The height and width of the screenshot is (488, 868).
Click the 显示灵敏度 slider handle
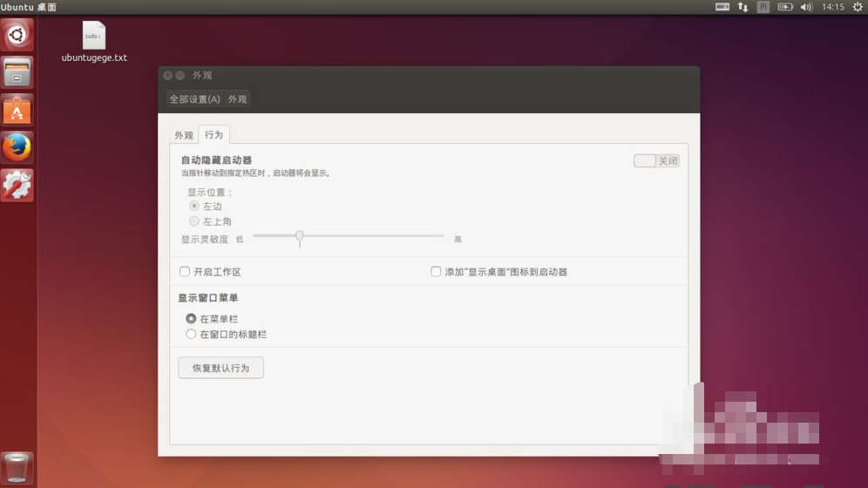tap(300, 236)
